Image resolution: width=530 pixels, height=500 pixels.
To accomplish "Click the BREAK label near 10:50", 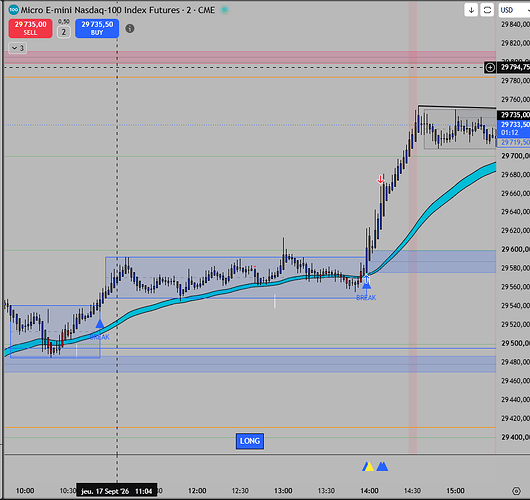I will pos(99,337).
